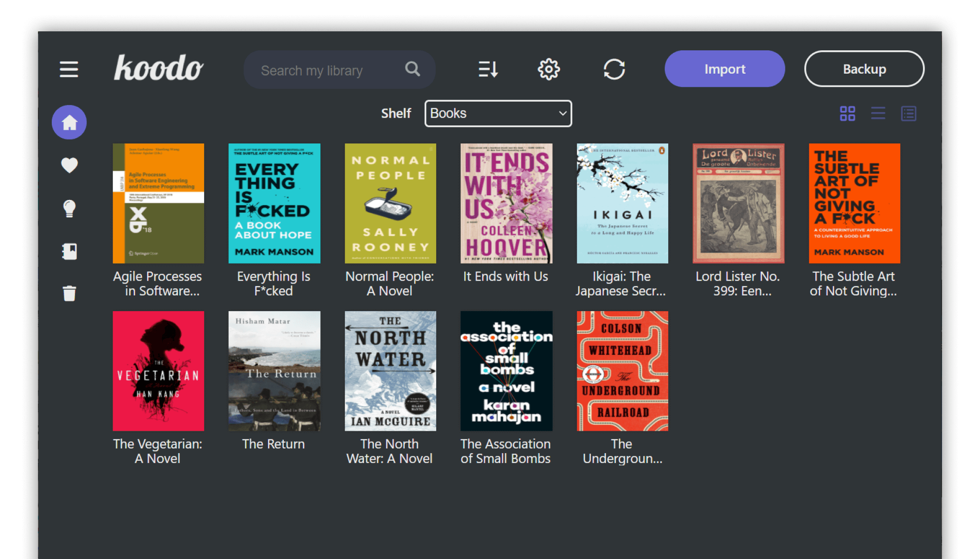Screen dimensions: 980x559
Task: Open The Return book cover
Action: [x=274, y=371]
